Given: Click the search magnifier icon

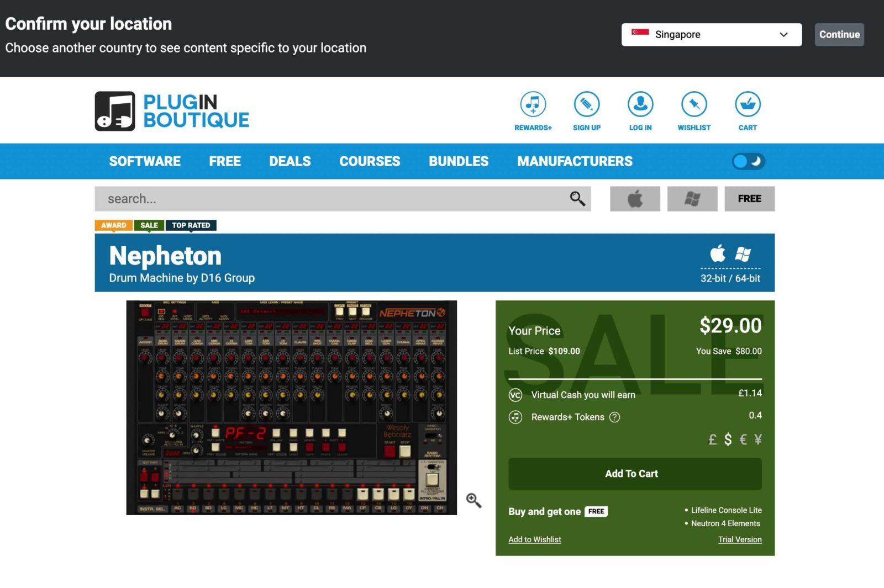Looking at the screenshot, I should point(577,199).
